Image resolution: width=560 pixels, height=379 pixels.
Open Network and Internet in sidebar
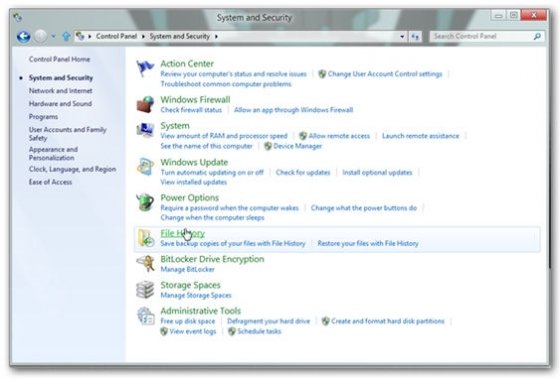60,91
